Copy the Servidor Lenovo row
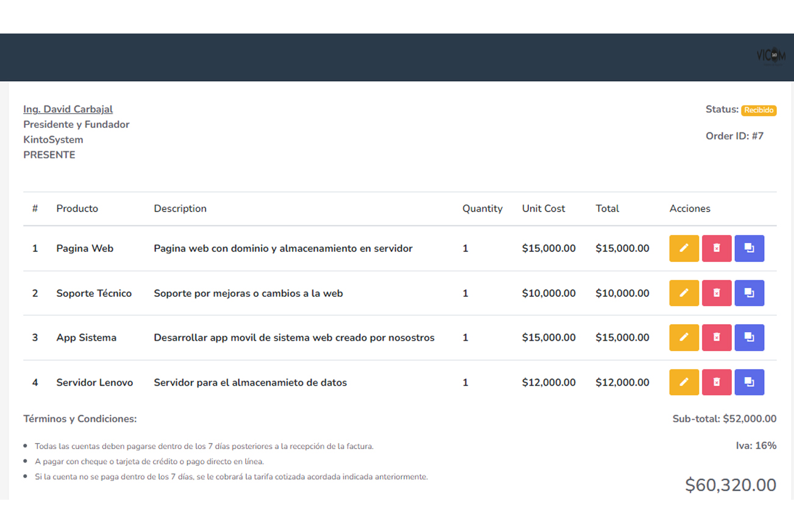This screenshot has height=532, width=794. point(749,383)
